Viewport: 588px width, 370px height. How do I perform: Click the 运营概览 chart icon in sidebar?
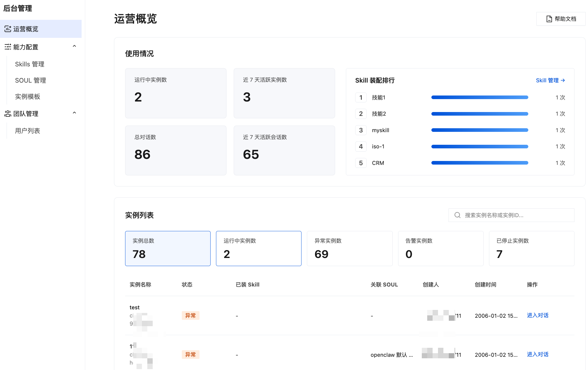coord(8,29)
